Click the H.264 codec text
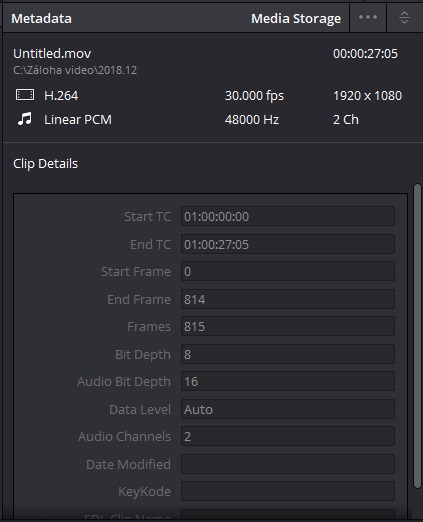This screenshot has width=423, height=522. 61,96
